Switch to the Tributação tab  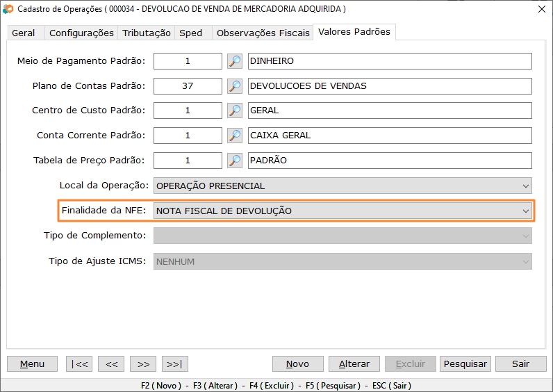point(147,33)
